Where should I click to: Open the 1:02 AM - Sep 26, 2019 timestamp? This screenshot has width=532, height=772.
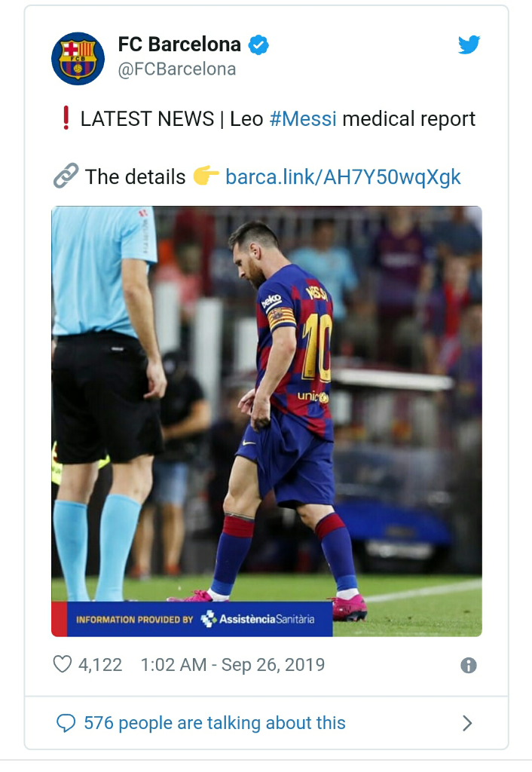(232, 665)
